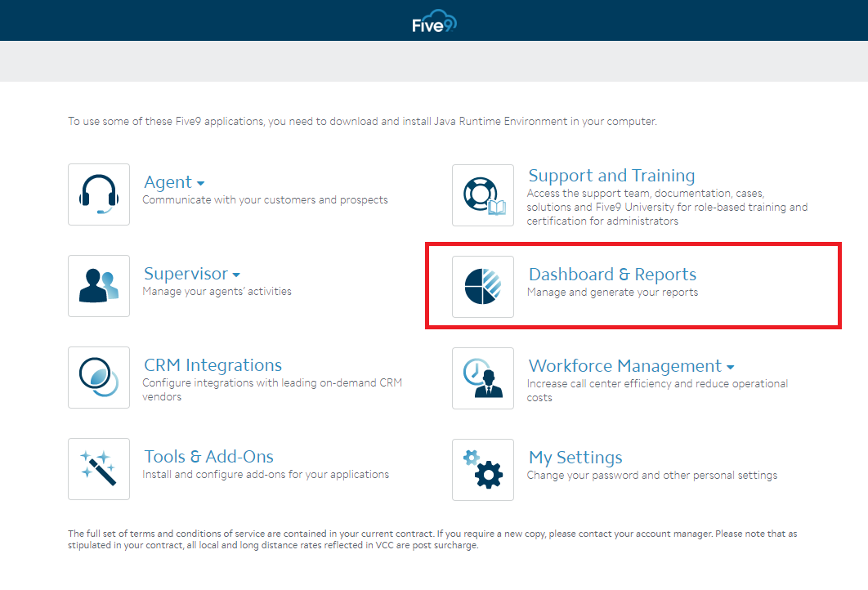The width and height of the screenshot is (868, 590).
Task: Click "Access the support team, documentation" description
Action: click(667, 207)
